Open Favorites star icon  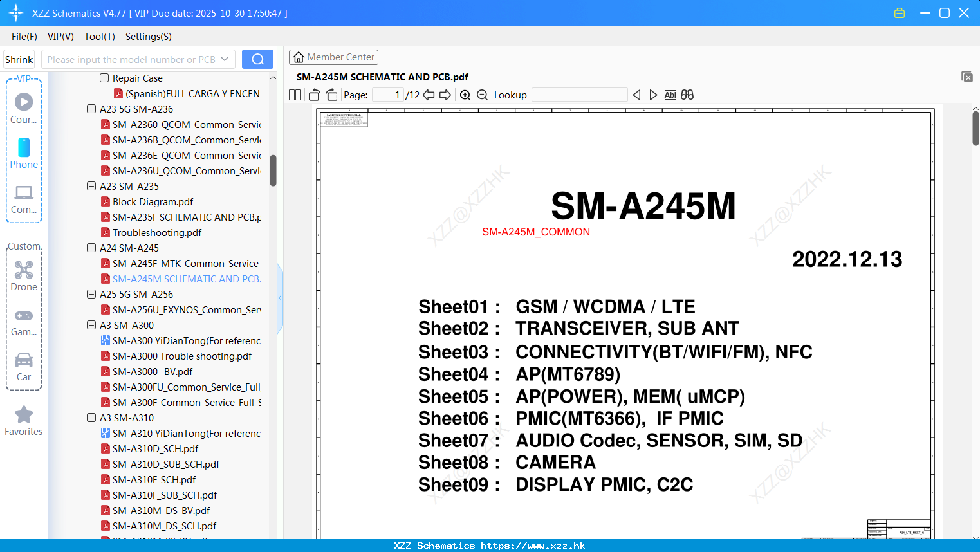pos(24,421)
